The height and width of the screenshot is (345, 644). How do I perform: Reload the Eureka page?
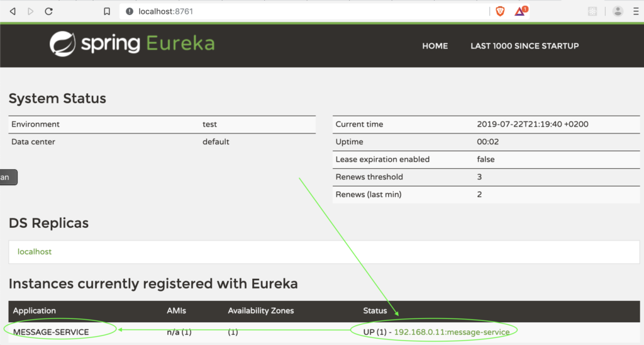[x=49, y=11]
